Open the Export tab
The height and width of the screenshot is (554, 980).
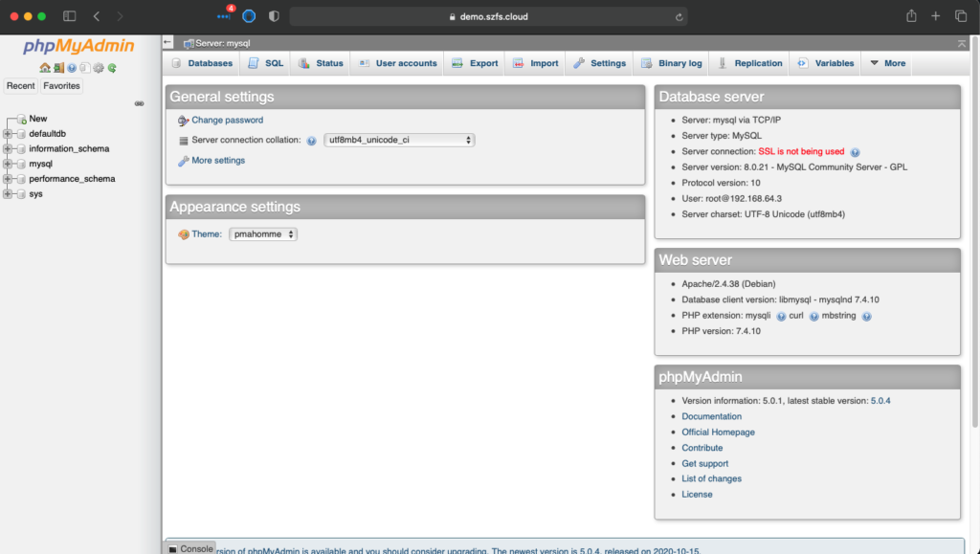pos(475,63)
